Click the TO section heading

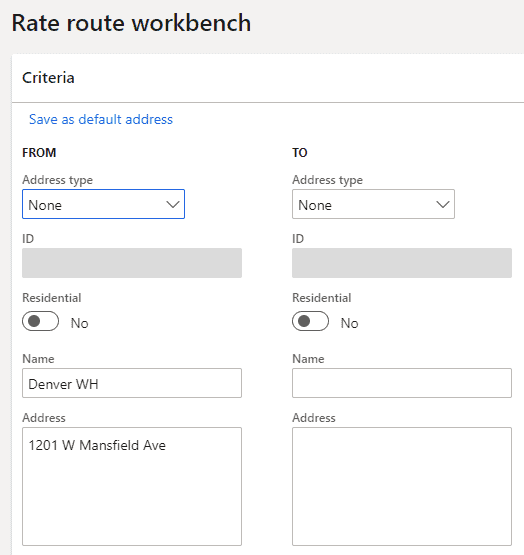click(x=300, y=153)
